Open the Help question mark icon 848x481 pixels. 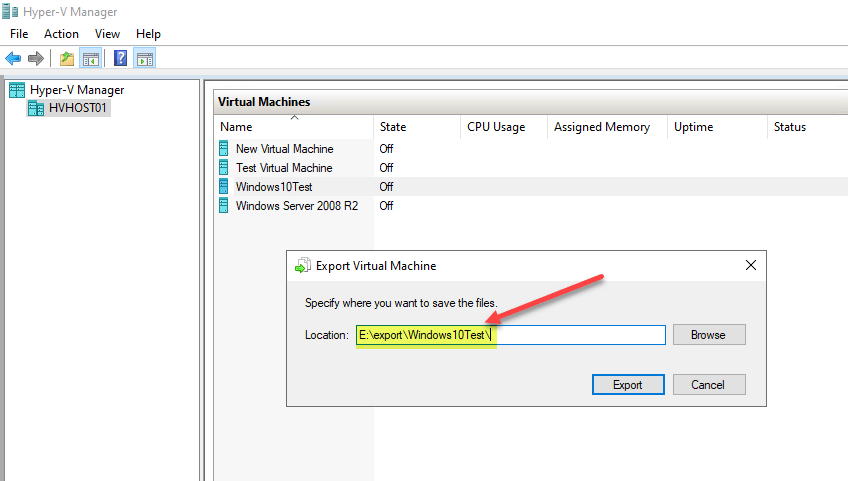[x=121, y=58]
